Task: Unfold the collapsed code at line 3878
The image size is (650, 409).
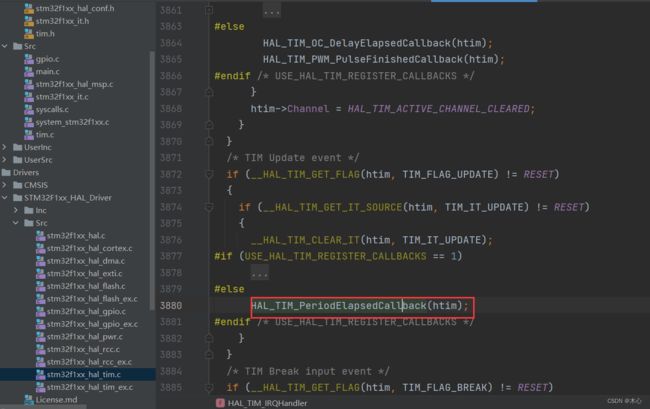Action: tap(260, 273)
